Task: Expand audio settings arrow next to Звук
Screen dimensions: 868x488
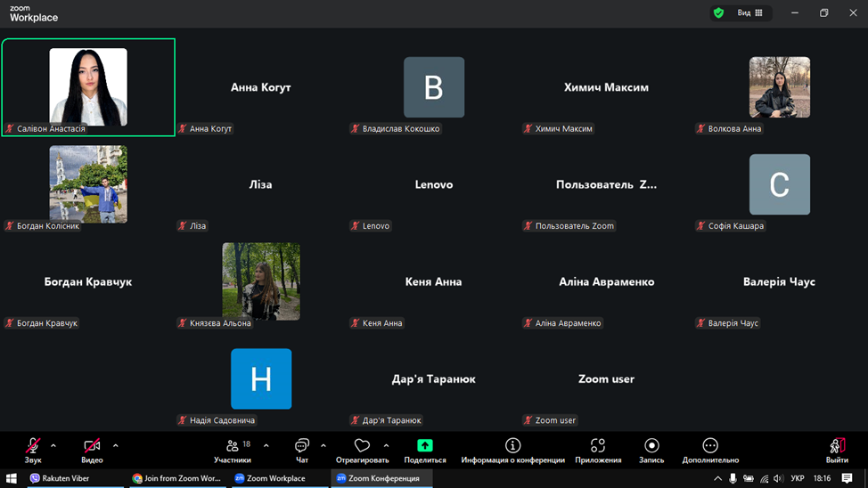Action: (x=53, y=446)
